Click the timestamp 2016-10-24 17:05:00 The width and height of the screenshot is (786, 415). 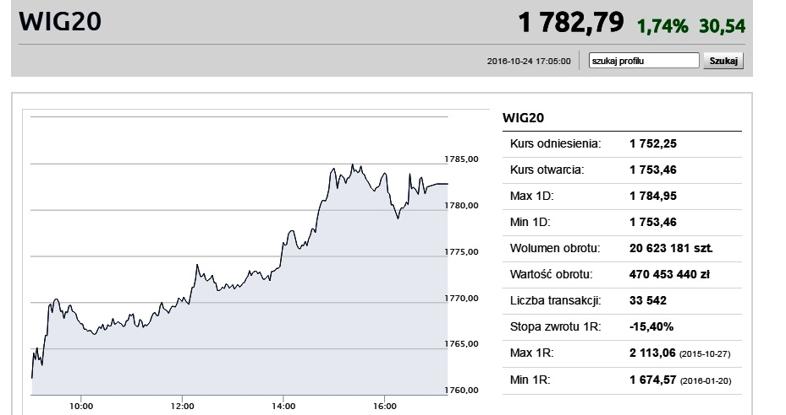coord(529,61)
